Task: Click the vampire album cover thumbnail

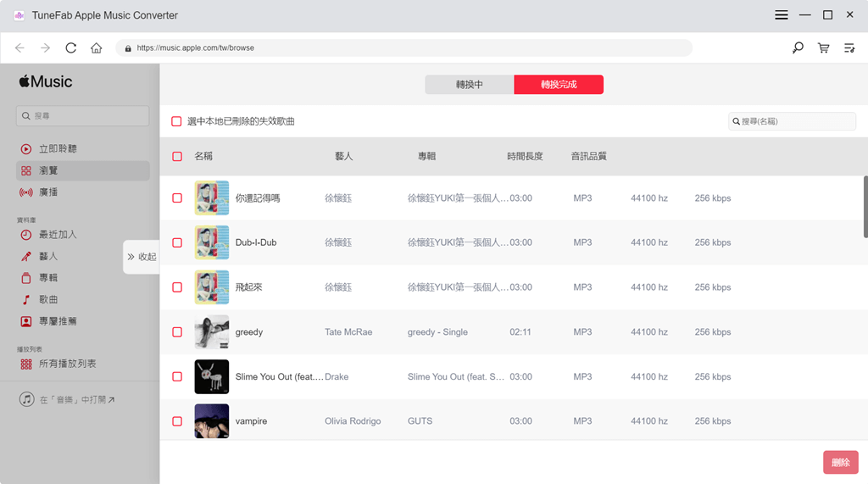Action: pyautogui.click(x=211, y=421)
